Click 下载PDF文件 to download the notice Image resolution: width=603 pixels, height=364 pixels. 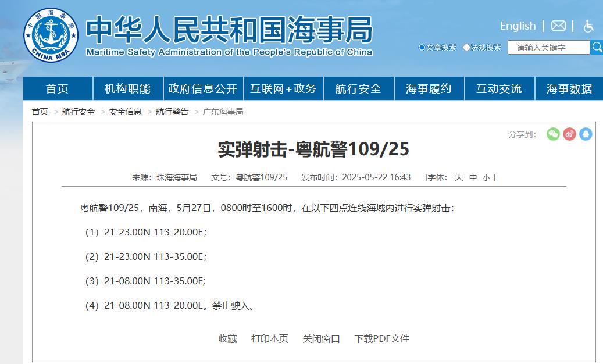click(382, 338)
